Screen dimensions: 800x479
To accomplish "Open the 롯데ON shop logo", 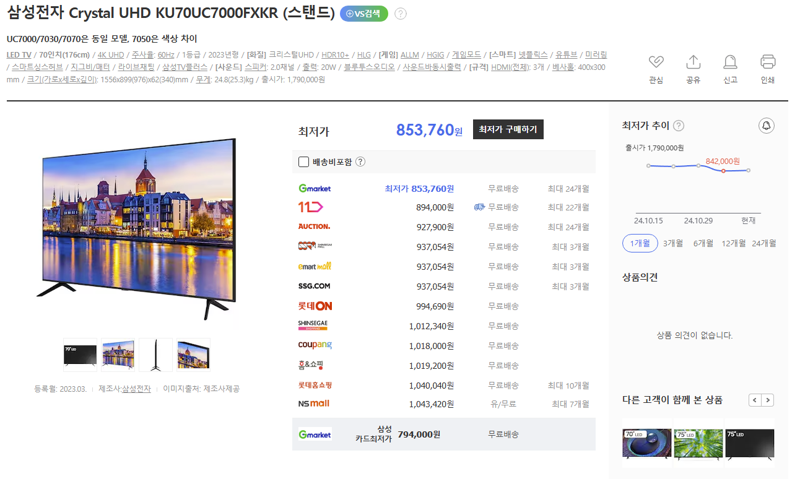I will tap(315, 306).
